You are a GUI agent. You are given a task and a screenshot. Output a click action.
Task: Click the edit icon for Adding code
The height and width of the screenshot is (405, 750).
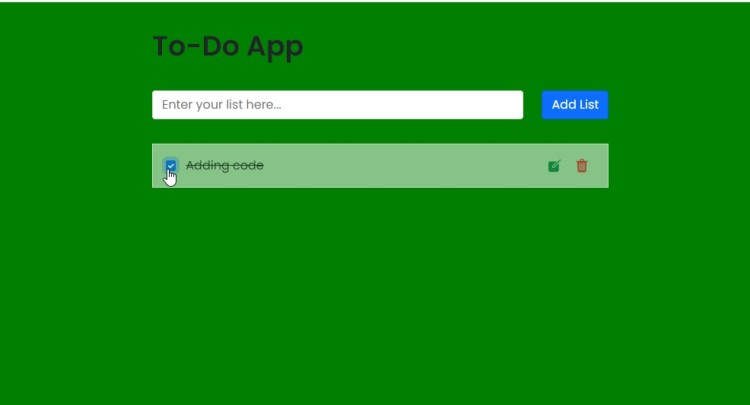(x=554, y=166)
